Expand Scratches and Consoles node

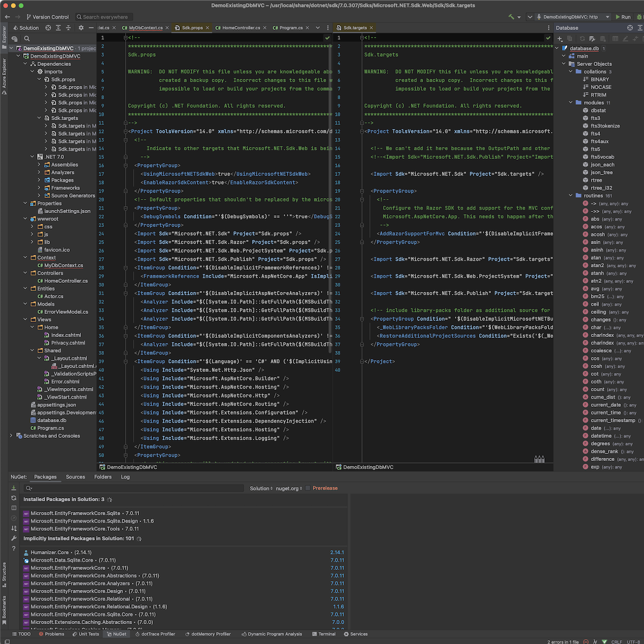[11, 436]
